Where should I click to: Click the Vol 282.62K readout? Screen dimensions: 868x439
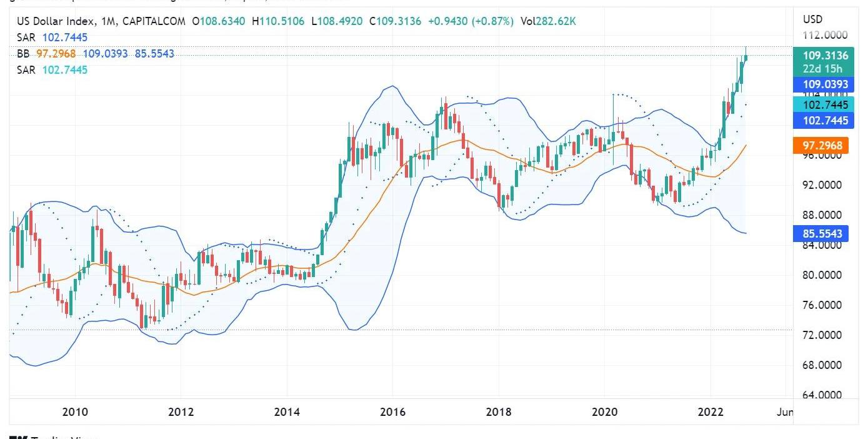tap(548, 21)
